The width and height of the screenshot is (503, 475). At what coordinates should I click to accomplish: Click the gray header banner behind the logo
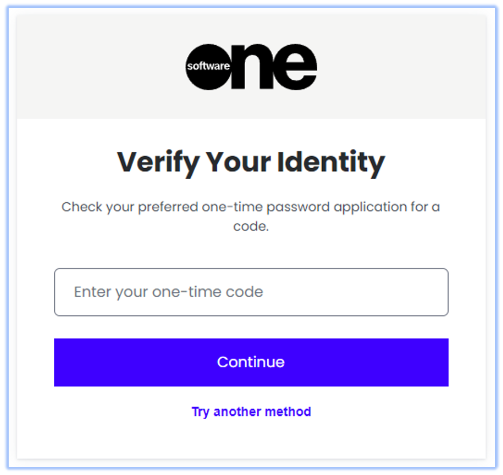[x=251, y=66]
